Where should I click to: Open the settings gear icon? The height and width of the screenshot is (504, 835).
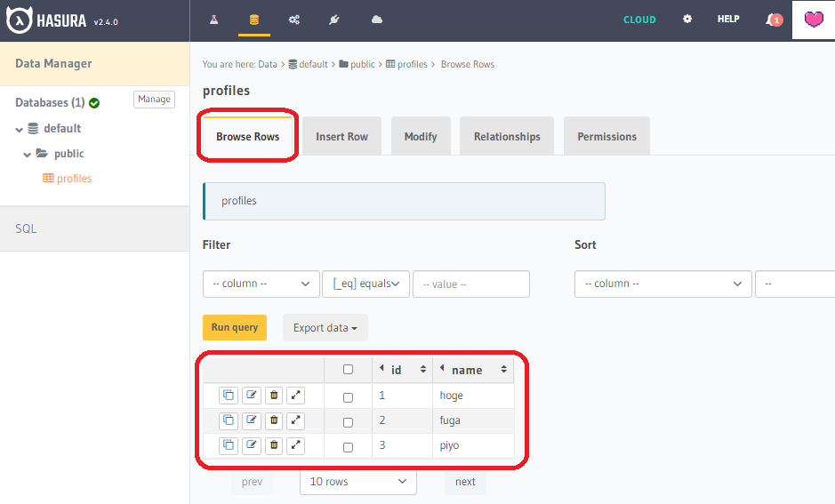(x=687, y=20)
